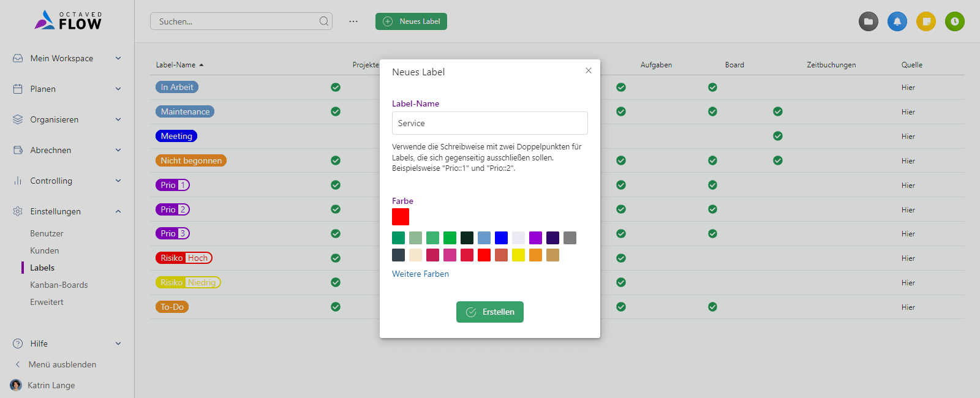Click the green clock timer icon
Image resolution: width=980 pixels, height=398 pixels.
(x=954, y=21)
